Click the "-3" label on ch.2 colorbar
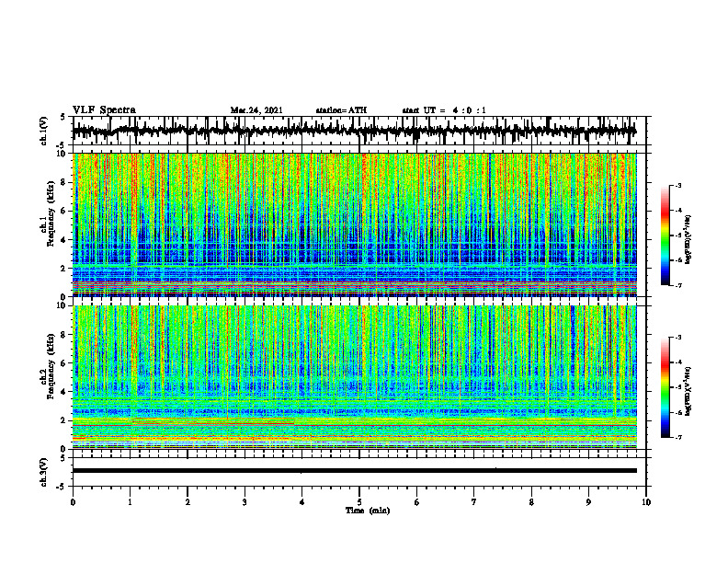 point(677,337)
